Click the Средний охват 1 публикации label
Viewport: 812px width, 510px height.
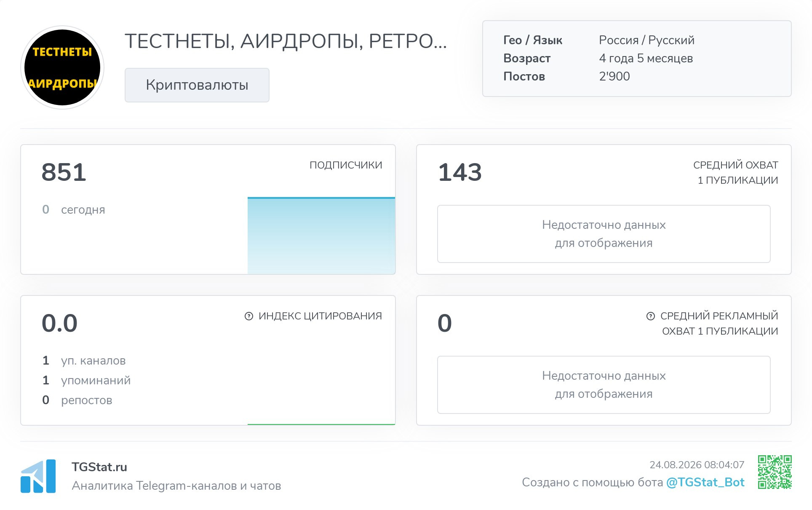point(736,173)
